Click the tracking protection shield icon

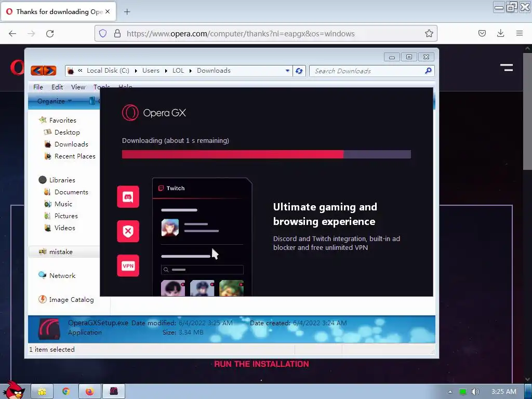(103, 33)
